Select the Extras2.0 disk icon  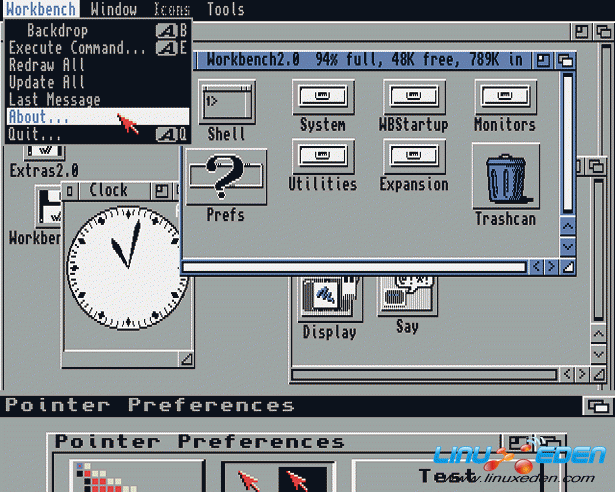coord(44,152)
